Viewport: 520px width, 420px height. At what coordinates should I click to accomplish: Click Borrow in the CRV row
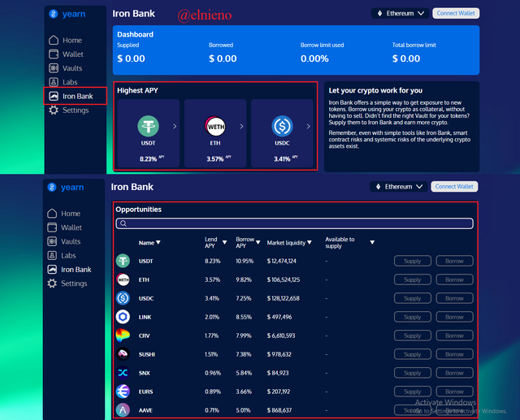point(454,336)
